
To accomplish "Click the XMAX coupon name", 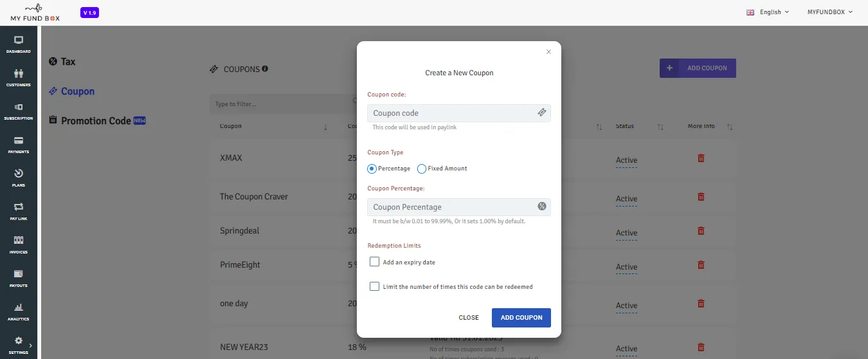I will (231, 158).
